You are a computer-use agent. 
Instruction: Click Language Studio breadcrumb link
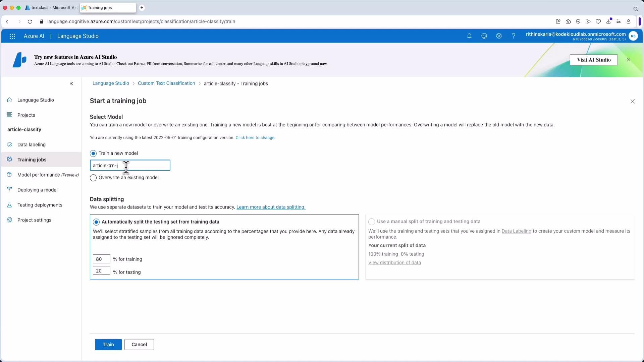pyautogui.click(x=111, y=83)
